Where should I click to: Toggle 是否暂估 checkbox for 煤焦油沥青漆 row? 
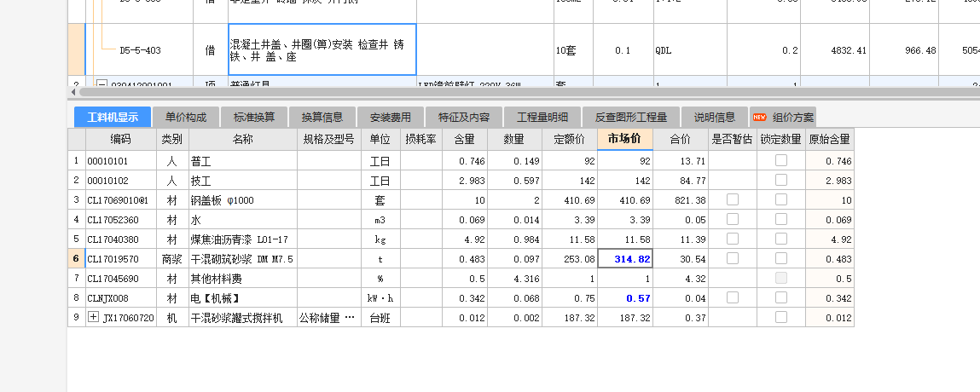[x=733, y=239]
